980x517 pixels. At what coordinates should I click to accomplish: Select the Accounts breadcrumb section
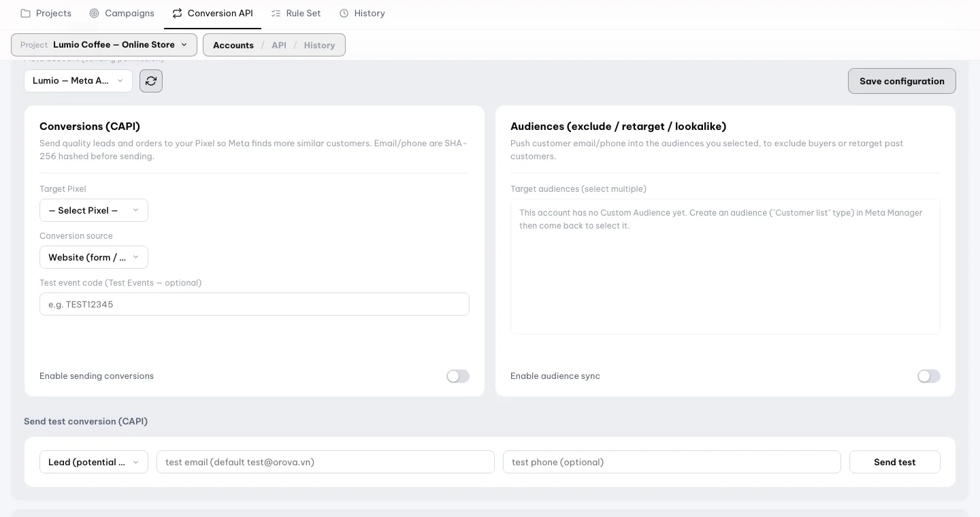pyautogui.click(x=233, y=45)
